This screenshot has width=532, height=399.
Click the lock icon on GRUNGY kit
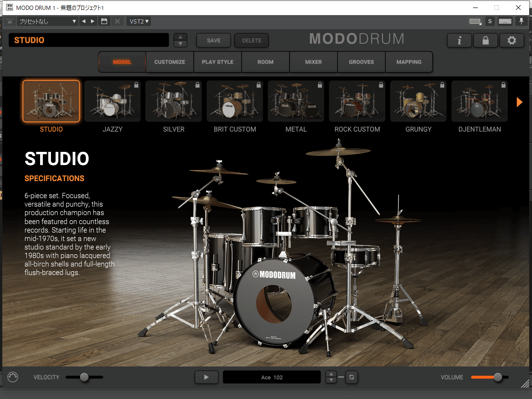[x=442, y=85]
